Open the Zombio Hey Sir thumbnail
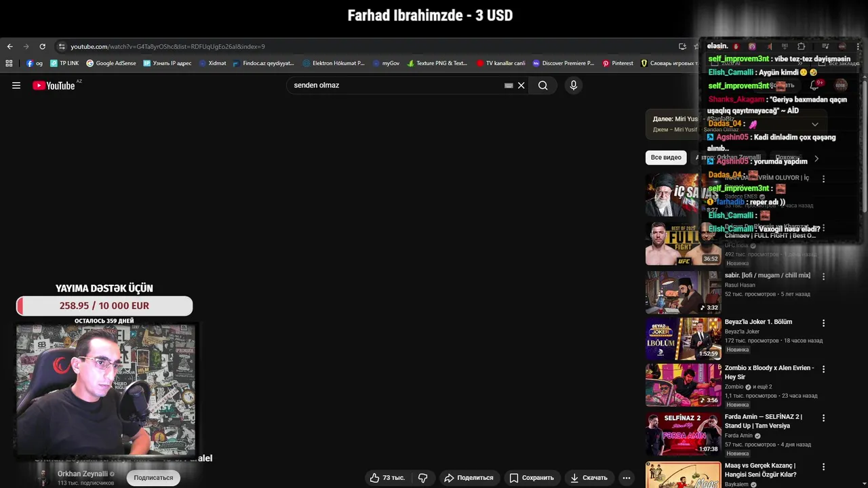The image size is (868, 488). [x=683, y=386]
